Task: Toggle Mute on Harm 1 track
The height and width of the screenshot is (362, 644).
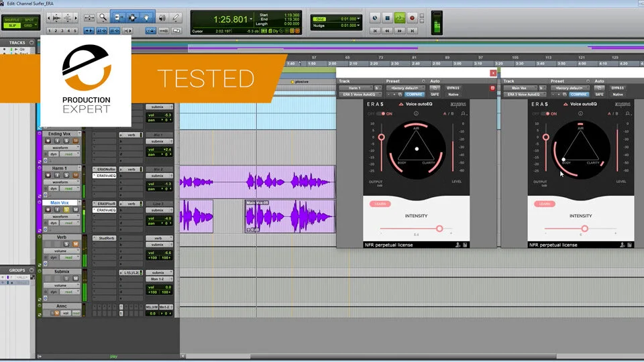Action: pos(76,175)
